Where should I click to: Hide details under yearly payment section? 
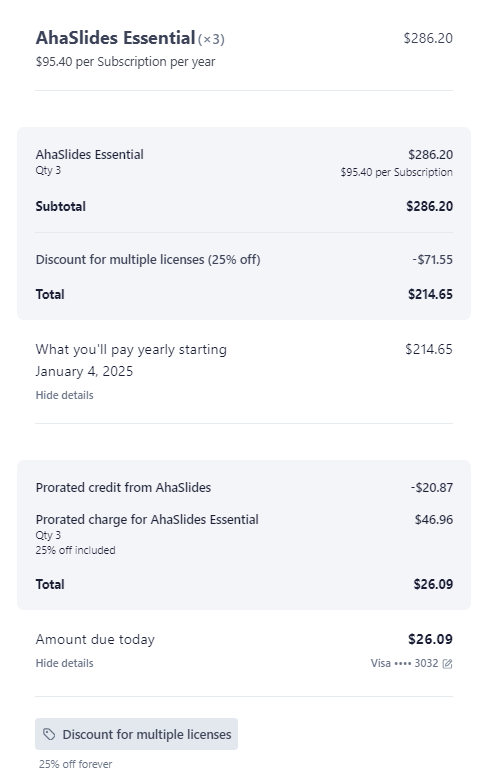64,395
